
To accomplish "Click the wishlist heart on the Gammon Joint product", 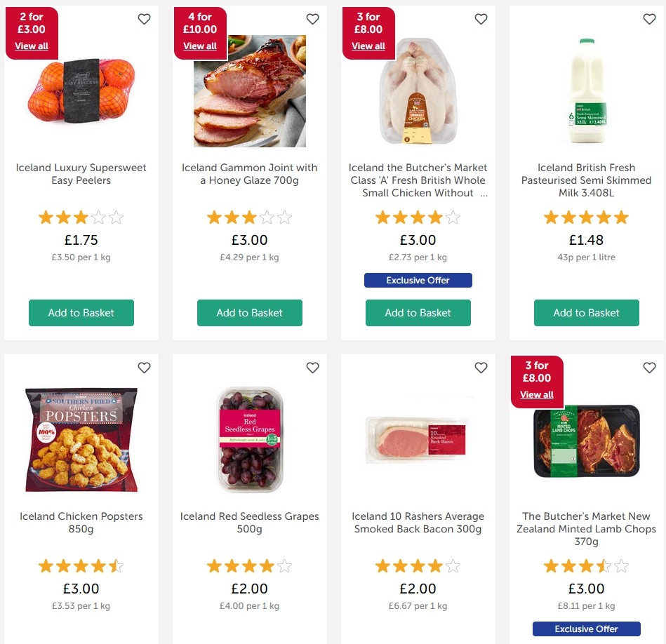I will (x=312, y=19).
